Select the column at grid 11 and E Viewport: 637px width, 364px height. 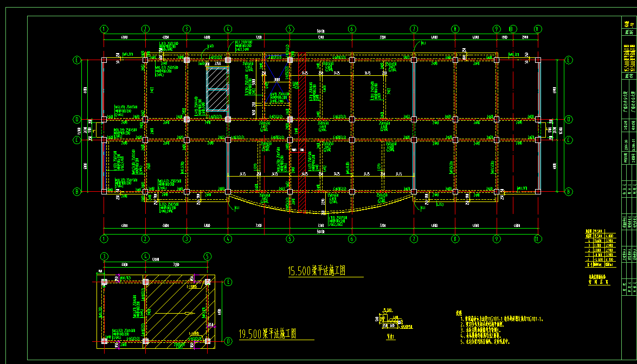(x=538, y=60)
